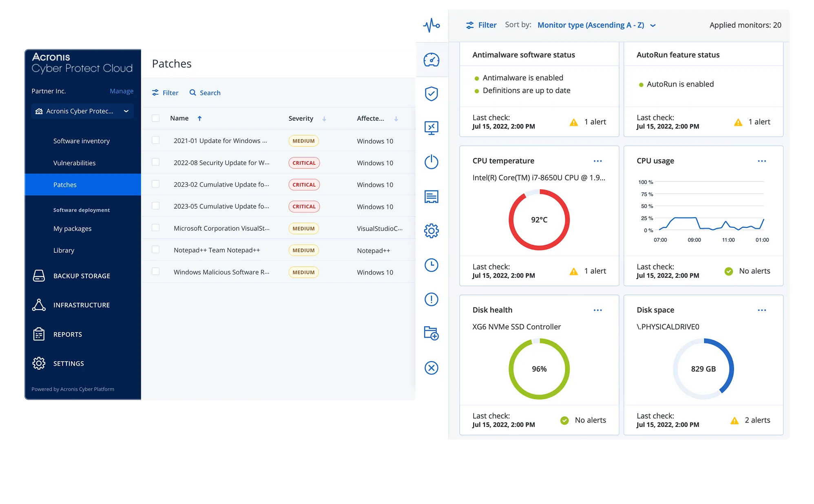
Task: Click the folder with plus icon
Action: (x=431, y=333)
